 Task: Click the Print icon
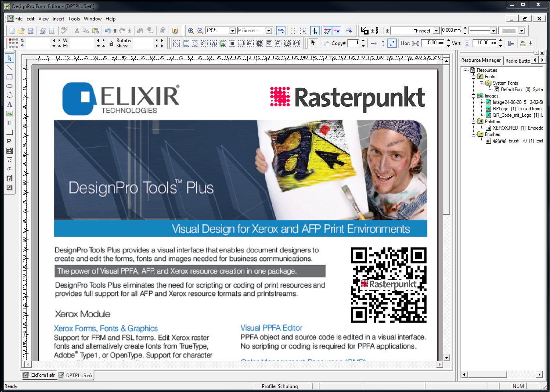coord(43,30)
